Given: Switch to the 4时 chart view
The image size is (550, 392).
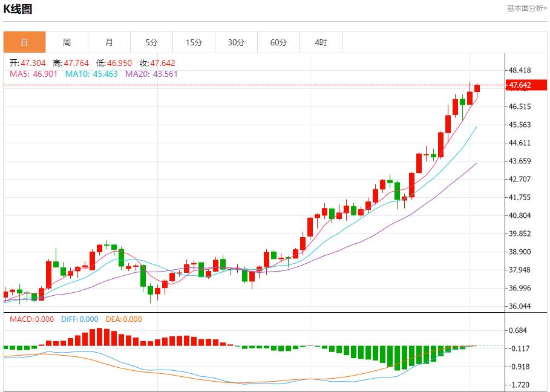Looking at the screenshot, I should click(321, 42).
